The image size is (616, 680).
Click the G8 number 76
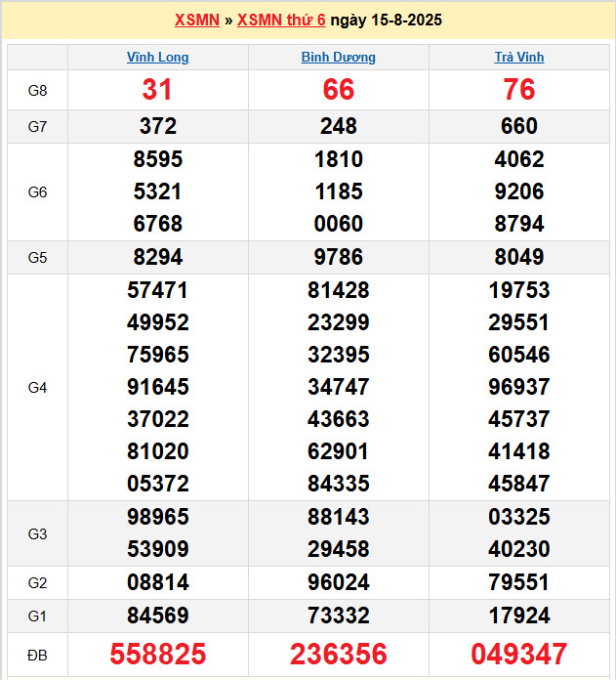tap(519, 90)
